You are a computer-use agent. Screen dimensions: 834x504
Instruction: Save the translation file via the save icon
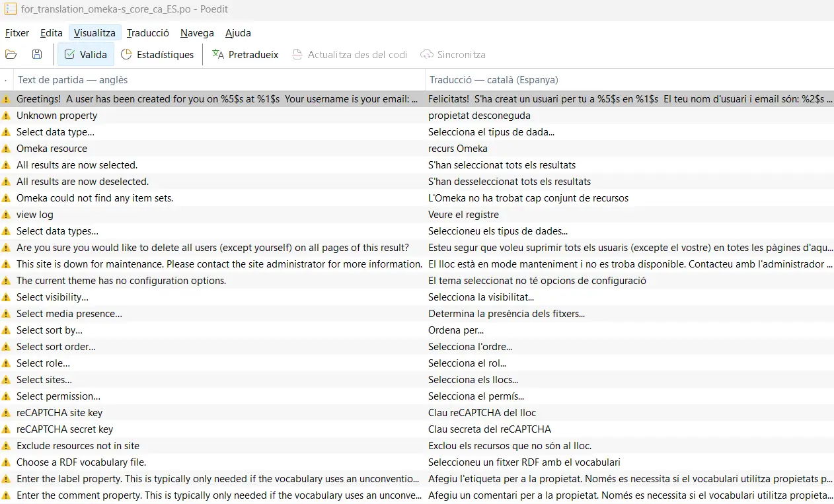pos(36,54)
